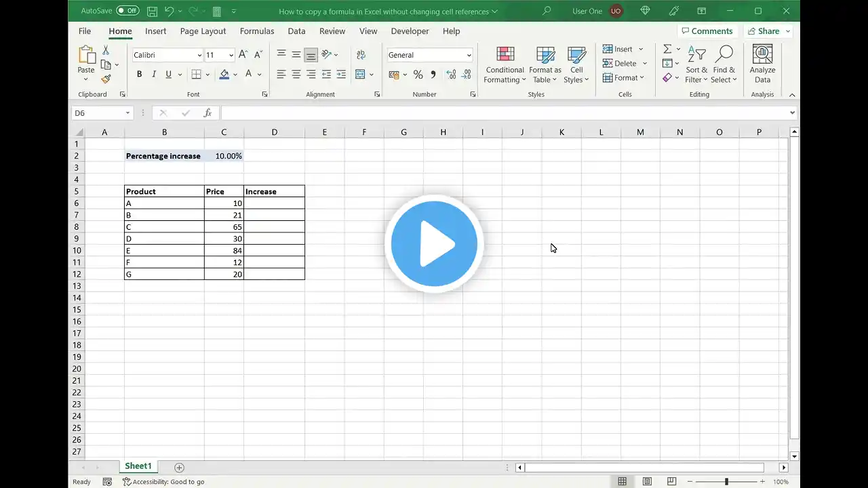The width and height of the screenshot is (868, 488).
Task: Click the Increase Decimal icon
Action: [451, 75]
